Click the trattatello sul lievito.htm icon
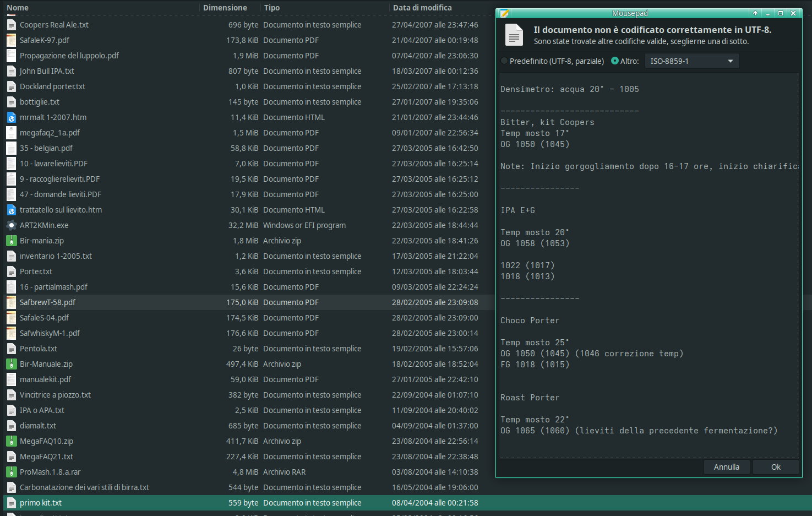Screen dimensions: 812x516 point(11,210)
